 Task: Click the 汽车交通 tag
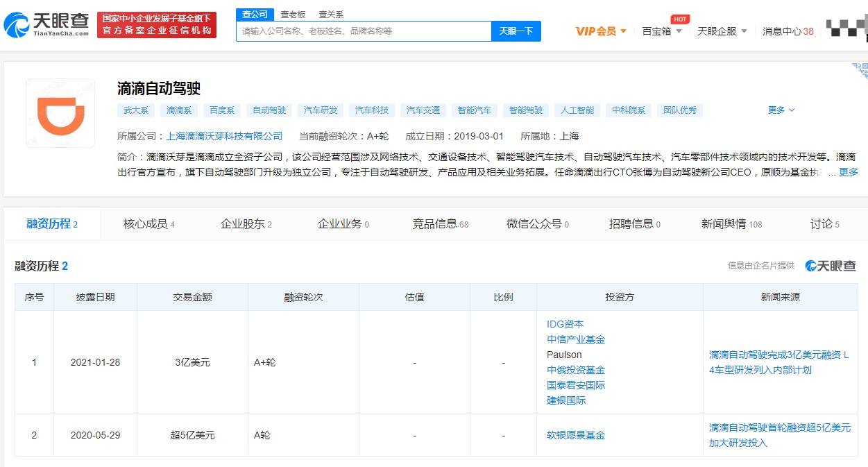coord(423,110)
